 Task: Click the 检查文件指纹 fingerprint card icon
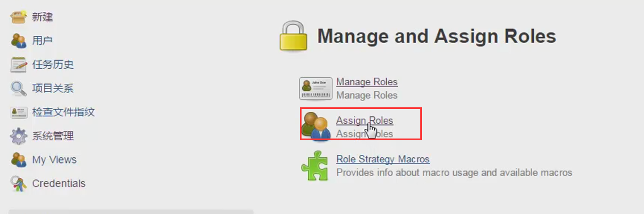pyautogui.click(x=19, y=112)
